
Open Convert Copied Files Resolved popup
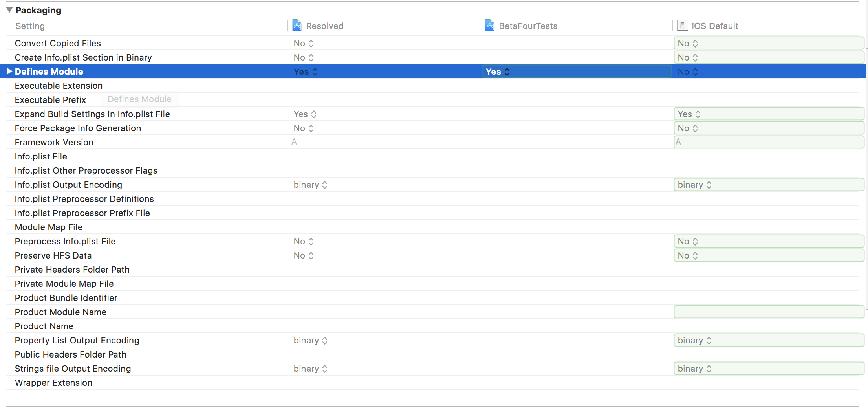pyautogui.click(x=304, y=43)
